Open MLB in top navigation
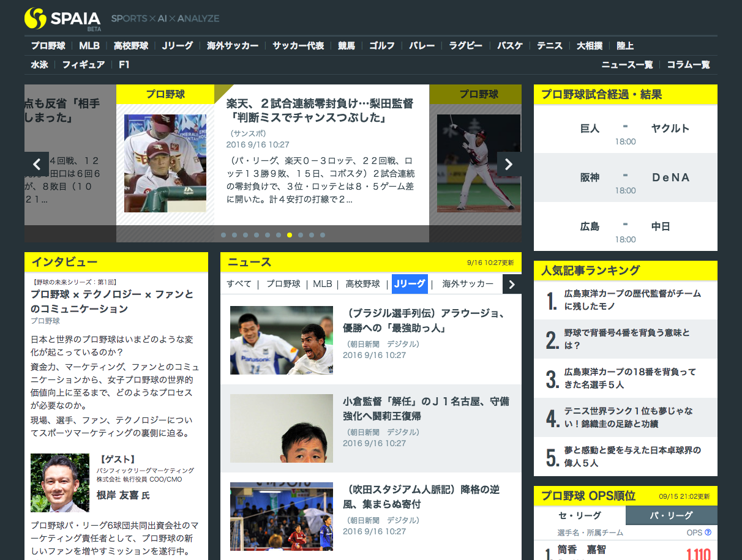 pyautogui.click(x=89, y=45)
